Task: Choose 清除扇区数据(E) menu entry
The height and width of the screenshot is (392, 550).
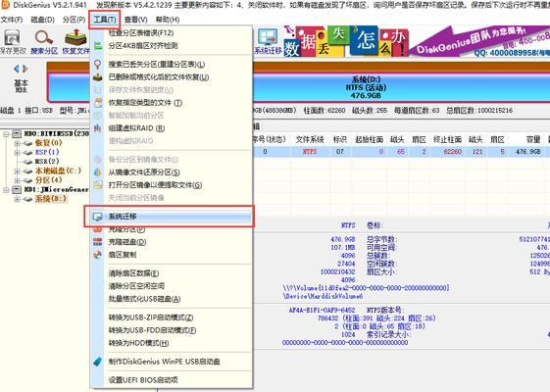Action: pos(133,273)
